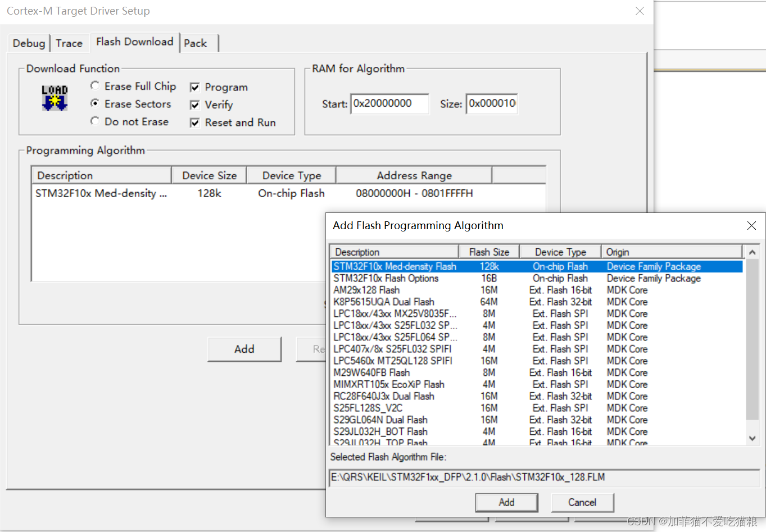Click the LOAD download function icon
The image size is (766, 532).
click(x=55, y=98)
